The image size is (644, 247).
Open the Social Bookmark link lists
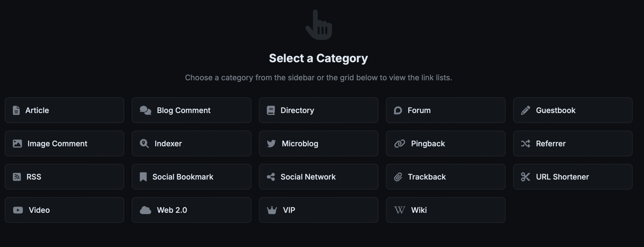(191, 177)
